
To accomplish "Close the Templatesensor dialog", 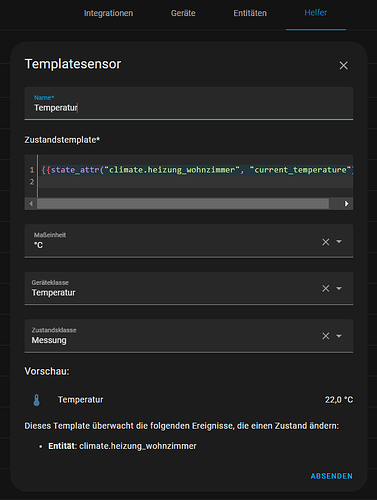I will coord(343,65).
